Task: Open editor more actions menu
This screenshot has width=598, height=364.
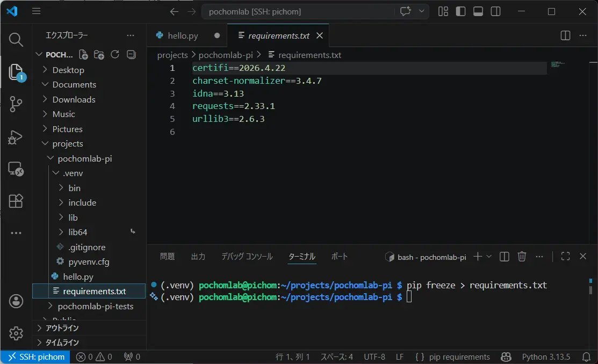Action: [583, 35]
